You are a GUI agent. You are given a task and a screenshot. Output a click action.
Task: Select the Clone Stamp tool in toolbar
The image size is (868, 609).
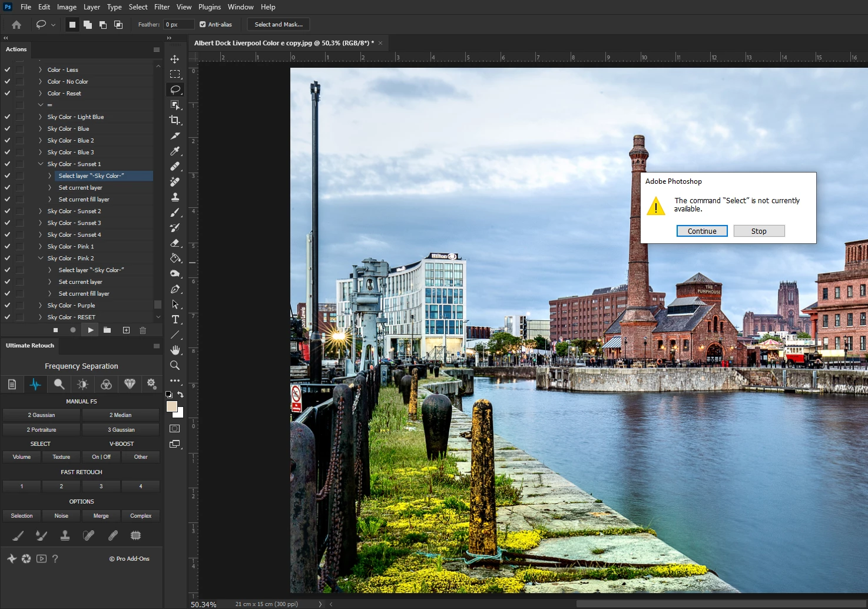(x=175, y=197)
